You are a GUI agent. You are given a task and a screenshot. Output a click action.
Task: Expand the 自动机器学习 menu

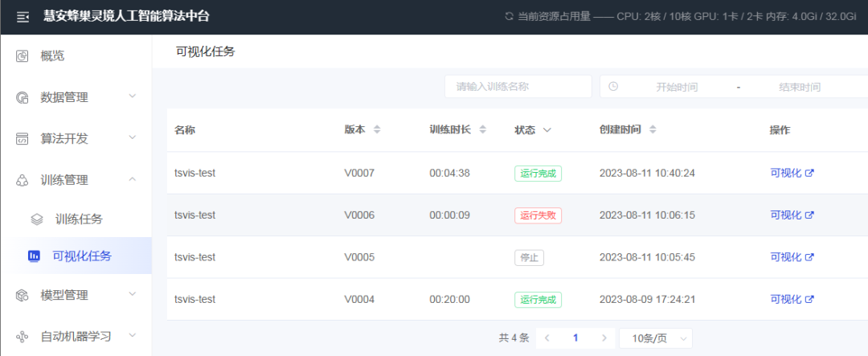(x=76, y=336)
